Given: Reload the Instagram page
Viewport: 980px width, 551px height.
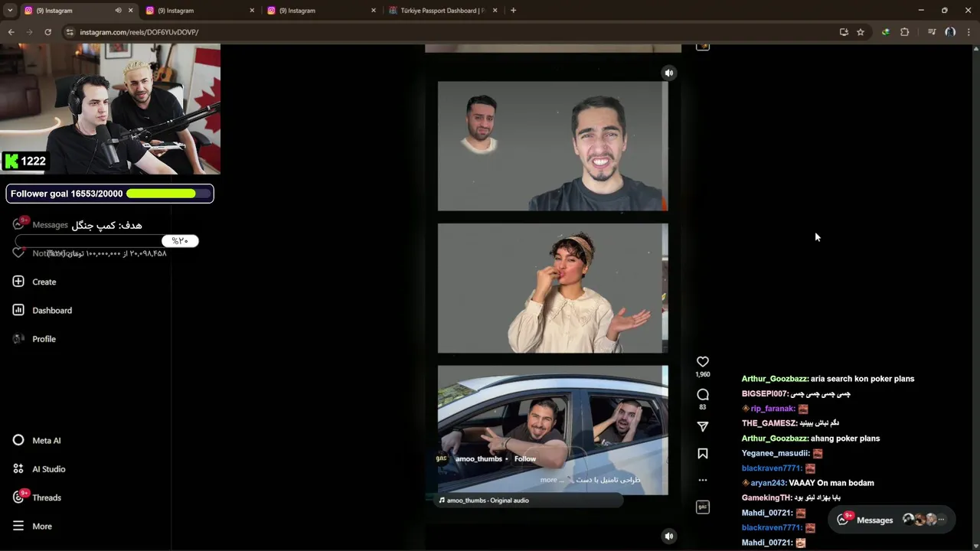Looking at the screenshot, I should (x=47, y=32).
